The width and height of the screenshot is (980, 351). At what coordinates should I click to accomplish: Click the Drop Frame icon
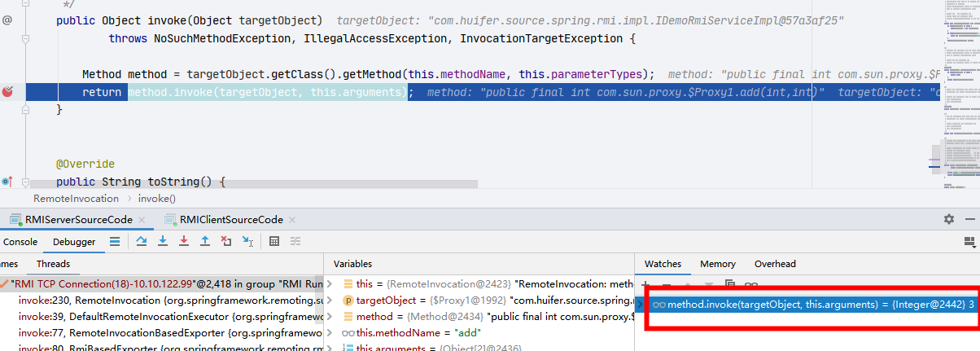pyautogui.click(x=226, y=241)
